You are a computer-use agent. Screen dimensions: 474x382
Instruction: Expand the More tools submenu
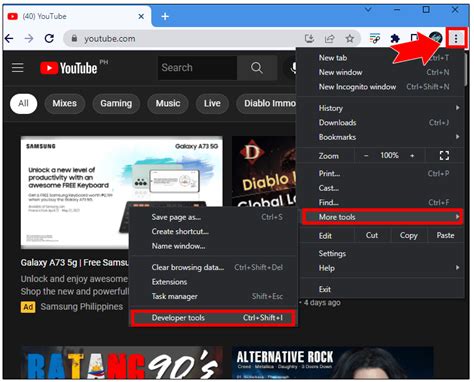(x=382, y=217)
